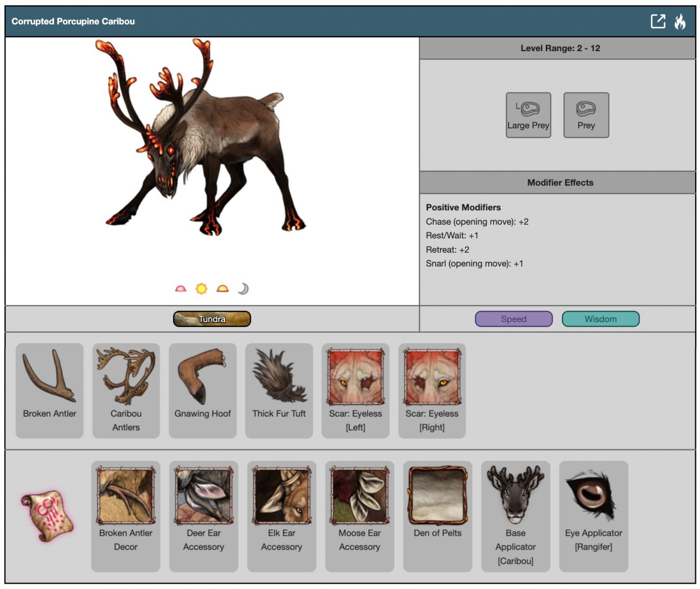Click the crescent moon night icon
The width and height of the screenshot is (700, 589).
click(x=243, y=289)
